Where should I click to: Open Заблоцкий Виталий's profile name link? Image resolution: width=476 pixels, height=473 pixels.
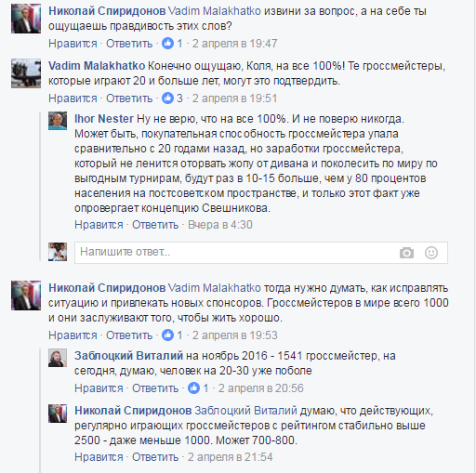[128, 356]
